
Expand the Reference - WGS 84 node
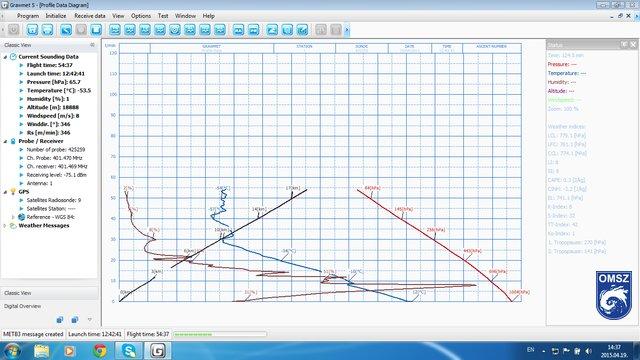pos(13,217)
